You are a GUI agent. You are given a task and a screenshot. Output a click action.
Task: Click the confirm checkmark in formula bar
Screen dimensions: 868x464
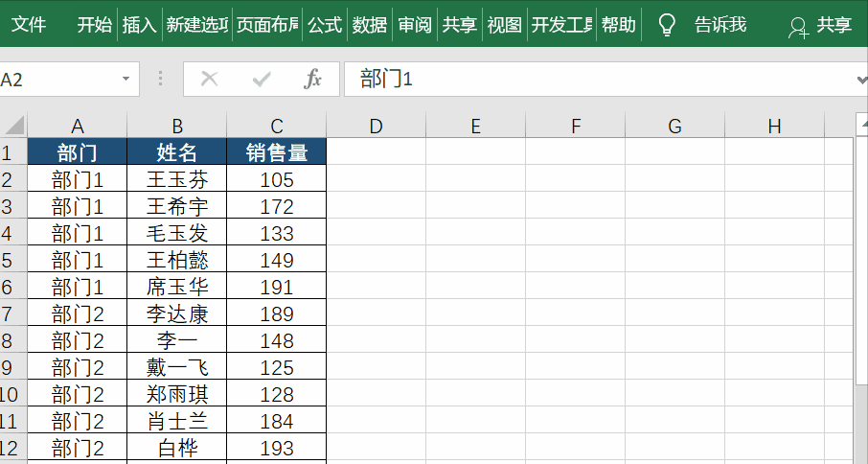point(262,80)
